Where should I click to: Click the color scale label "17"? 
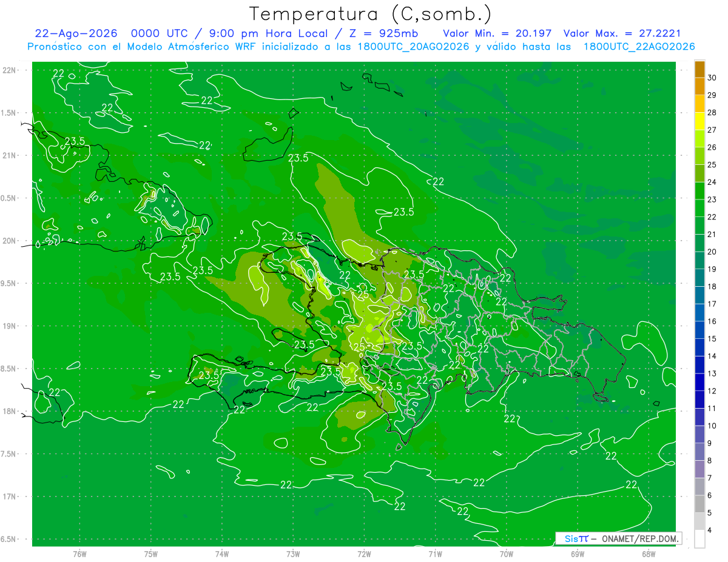click(x=712, y=304)
